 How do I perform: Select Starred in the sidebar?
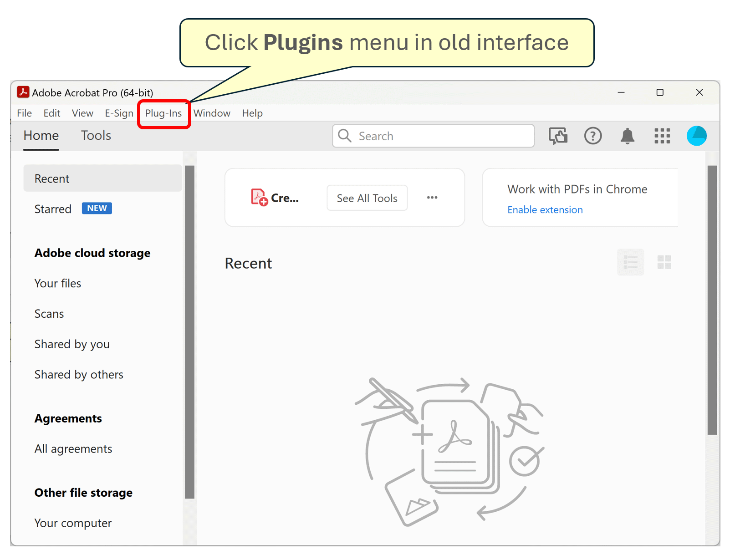pos(53,209)
